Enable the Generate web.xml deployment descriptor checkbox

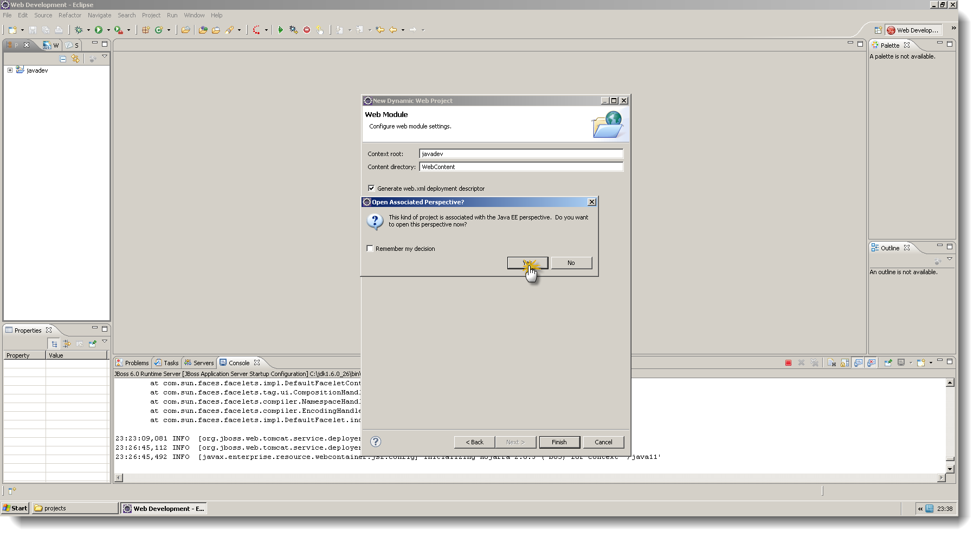coord(371,188)
